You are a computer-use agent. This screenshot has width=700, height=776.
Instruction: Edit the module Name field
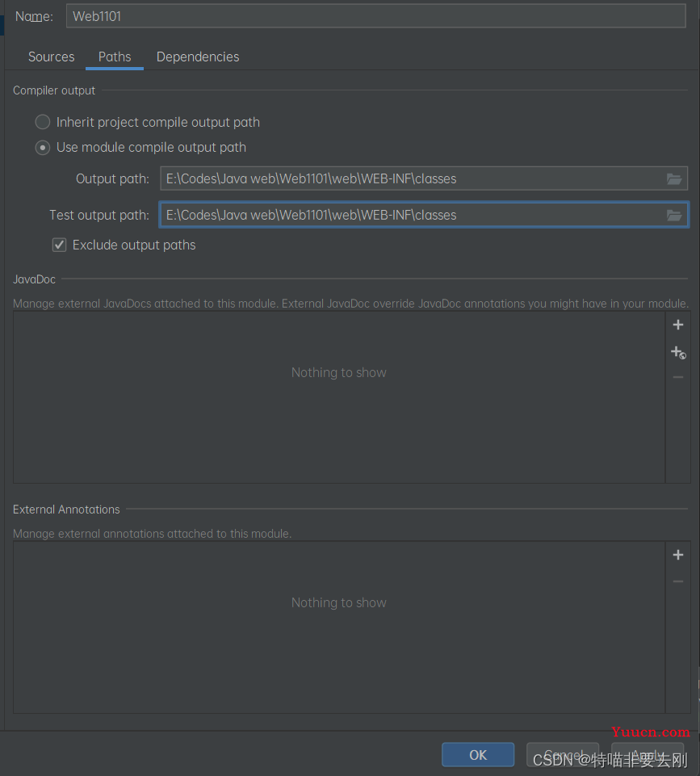tap(375, 16)
